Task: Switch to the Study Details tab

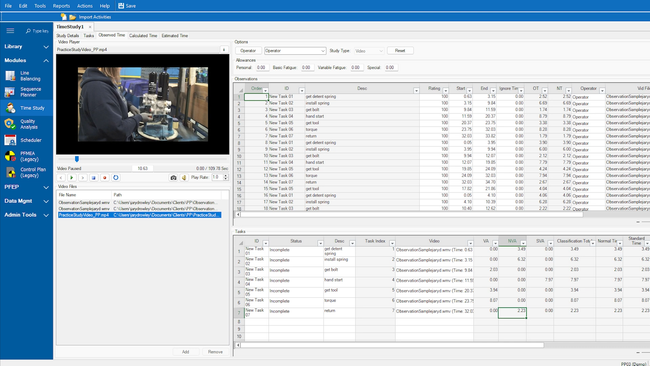Action: pyautogui.click(x=68, y=36)
